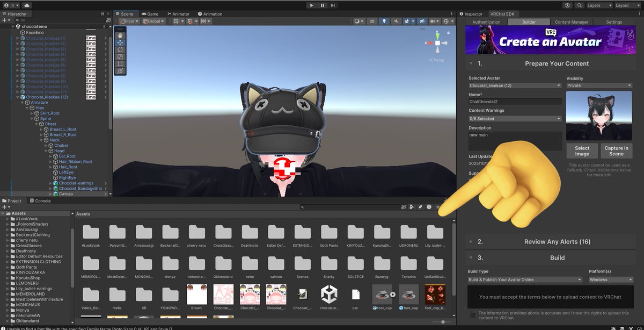Open the Build Type dropdown
The image size is (644, 330).
(x=525, y=279)
